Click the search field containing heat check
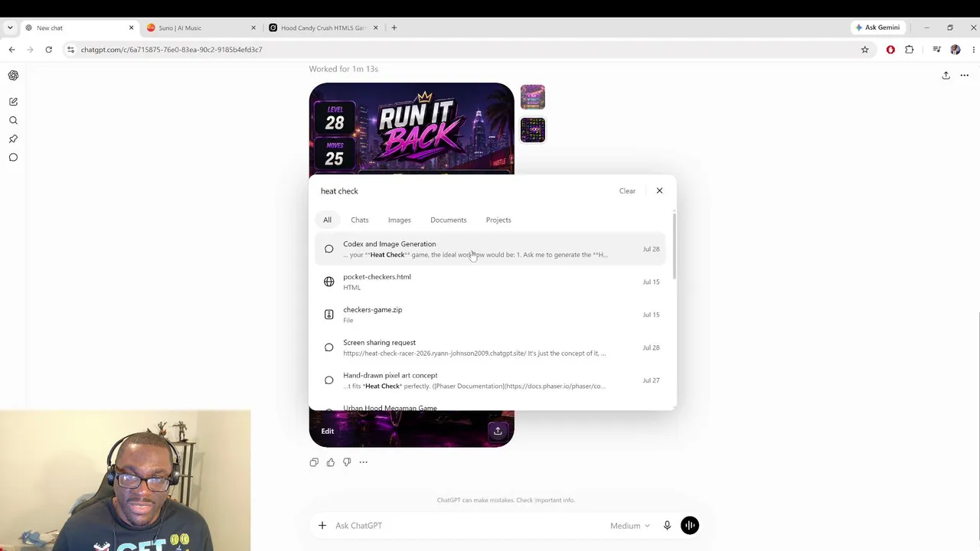 pyautogui.click(x=465, y=191)
